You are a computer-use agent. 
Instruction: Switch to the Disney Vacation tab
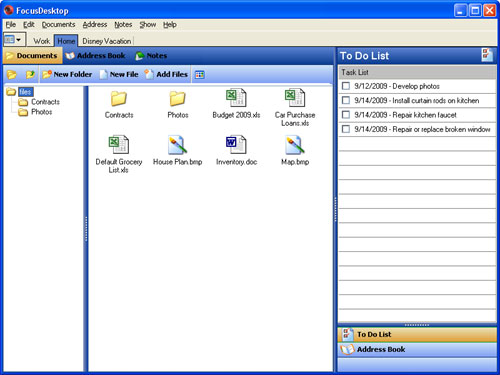[x=106, y=41]
